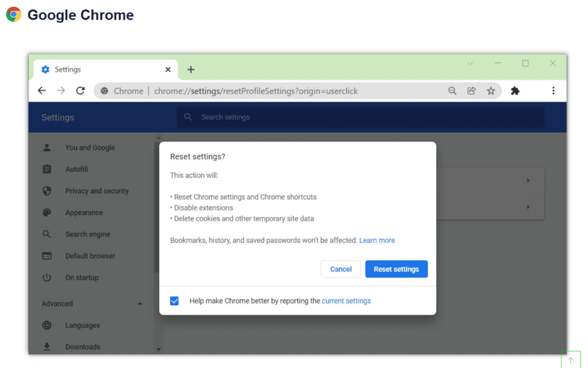Collapse the Advanced section
This screenshot has height=368, width=588.
tap(140, 304)
